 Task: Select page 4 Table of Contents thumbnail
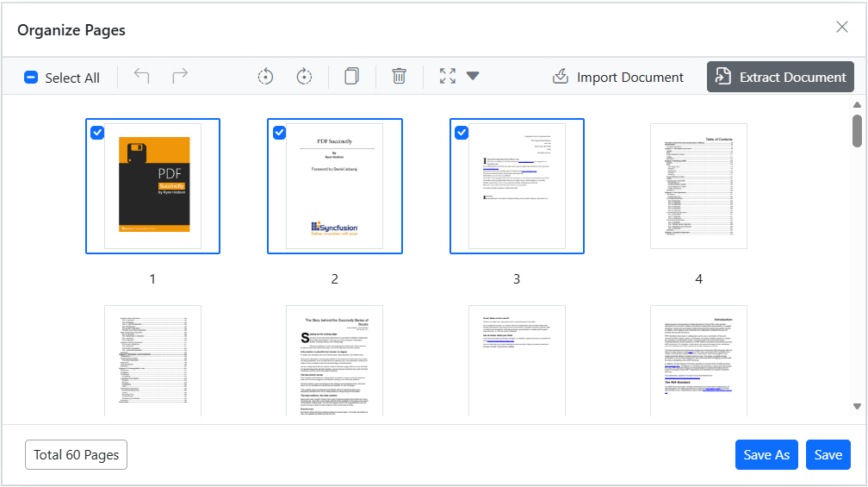pos(698,186)
